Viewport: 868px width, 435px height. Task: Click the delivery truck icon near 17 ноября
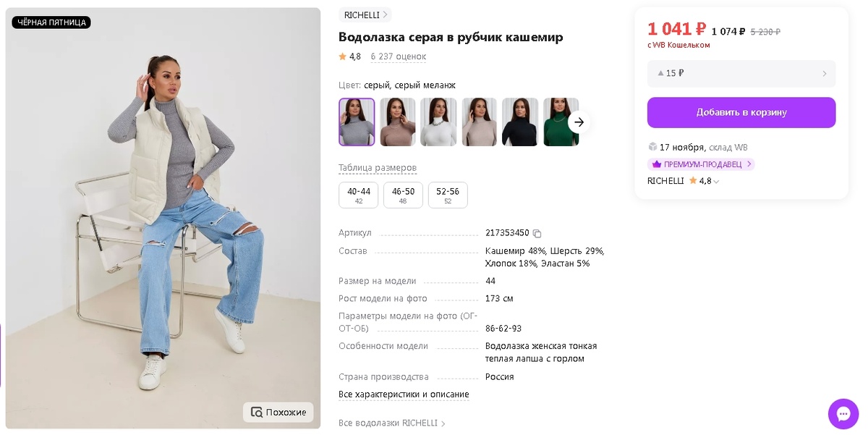coord(653,146)
